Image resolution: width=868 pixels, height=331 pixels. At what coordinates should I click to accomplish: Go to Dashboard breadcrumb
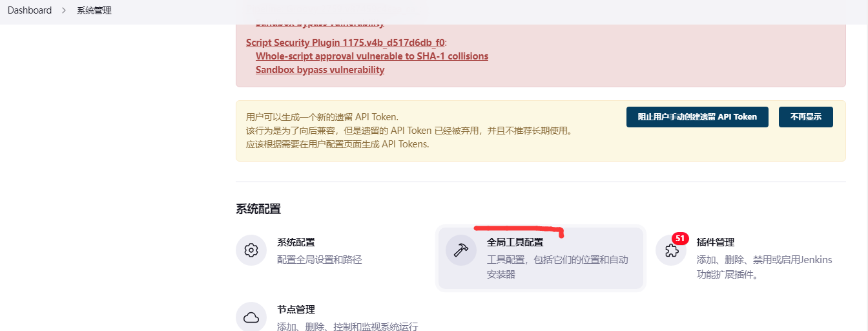(x=30, y=11)
